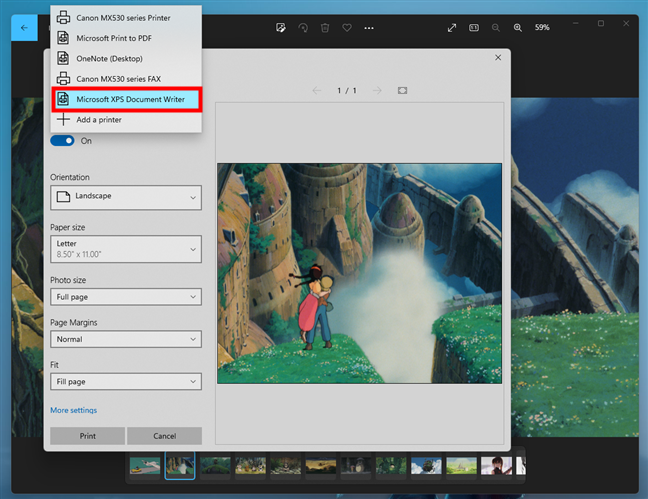Open the Page Margins Normal dropdown
This screenshot has width=648, height=499.
pyautogui.click(x=126, y=339)
